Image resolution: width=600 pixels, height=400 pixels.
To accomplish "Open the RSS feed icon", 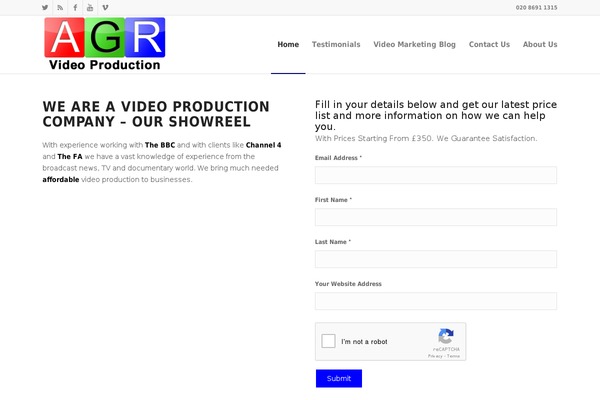I will coord(60,8).
